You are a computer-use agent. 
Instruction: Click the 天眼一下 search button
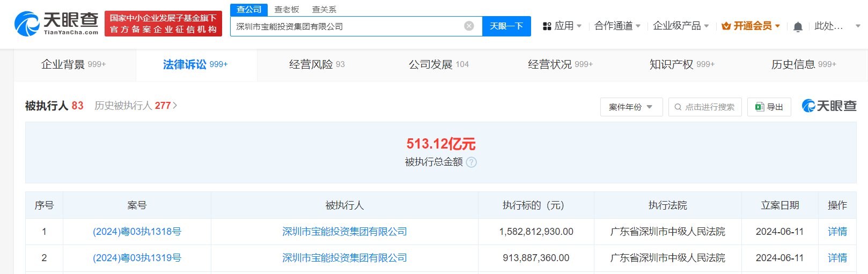click(506, 26)
